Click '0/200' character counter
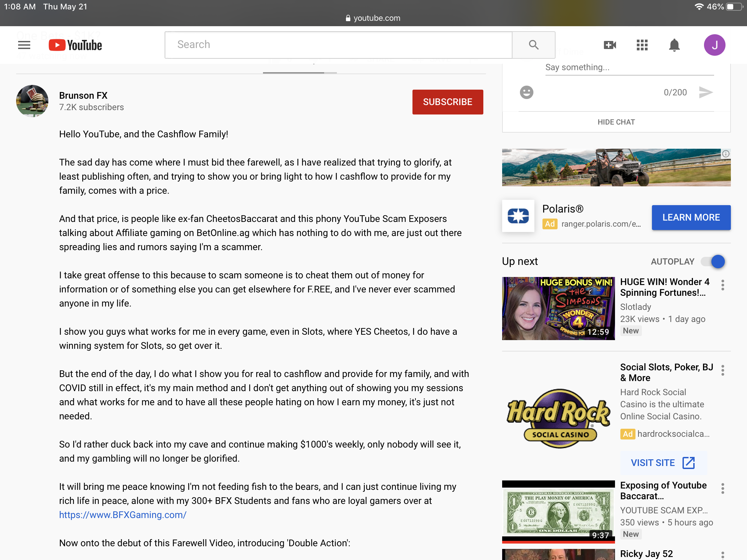Viewport: 747px width, 560px height. tap(675, 92)
